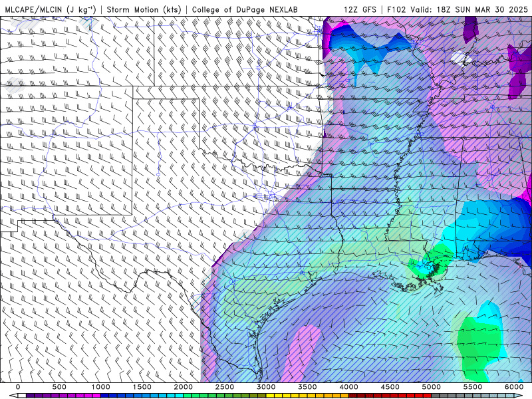Click the right arrow end of the color bar
The height and width of the screenshot is (399, 532).
click(x=519, y=396)
